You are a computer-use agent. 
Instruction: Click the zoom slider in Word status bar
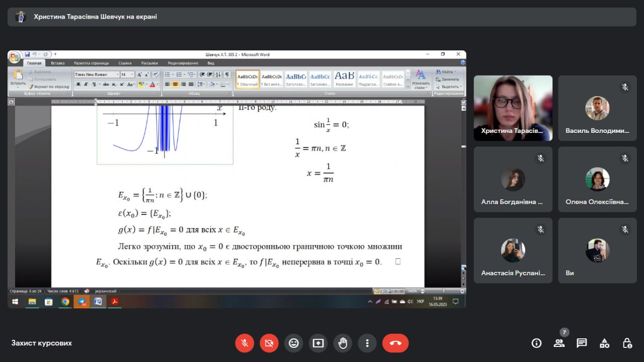pyautogui.click(x=444, y=291)
